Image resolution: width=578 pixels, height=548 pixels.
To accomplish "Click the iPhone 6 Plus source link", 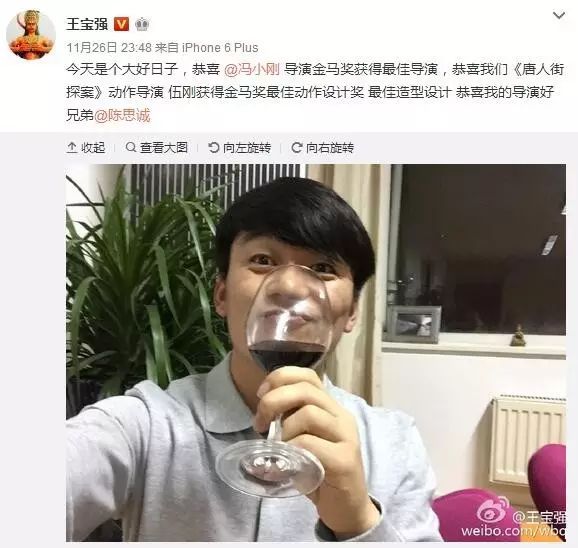I will [x=220, y=48].
